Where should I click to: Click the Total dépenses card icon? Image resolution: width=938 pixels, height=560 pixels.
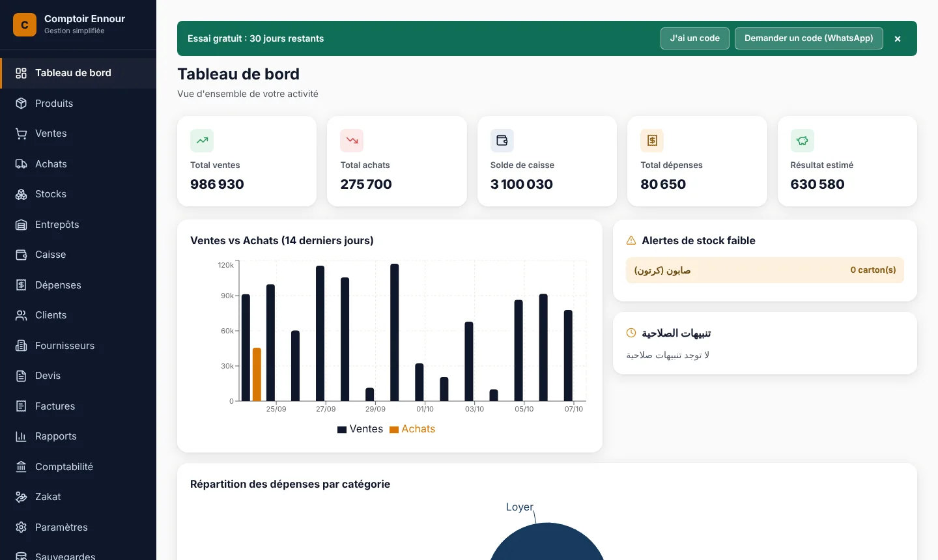[652, 141]
